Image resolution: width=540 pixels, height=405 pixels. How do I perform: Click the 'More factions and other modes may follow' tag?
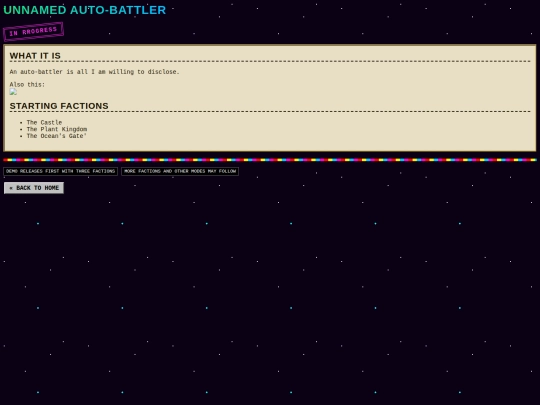click(180, 171)
